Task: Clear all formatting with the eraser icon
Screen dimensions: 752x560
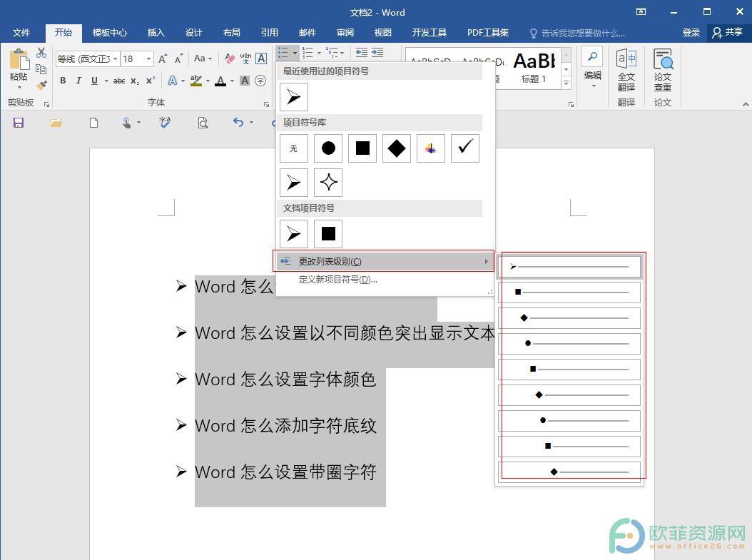Action: (x=230, y=58)
